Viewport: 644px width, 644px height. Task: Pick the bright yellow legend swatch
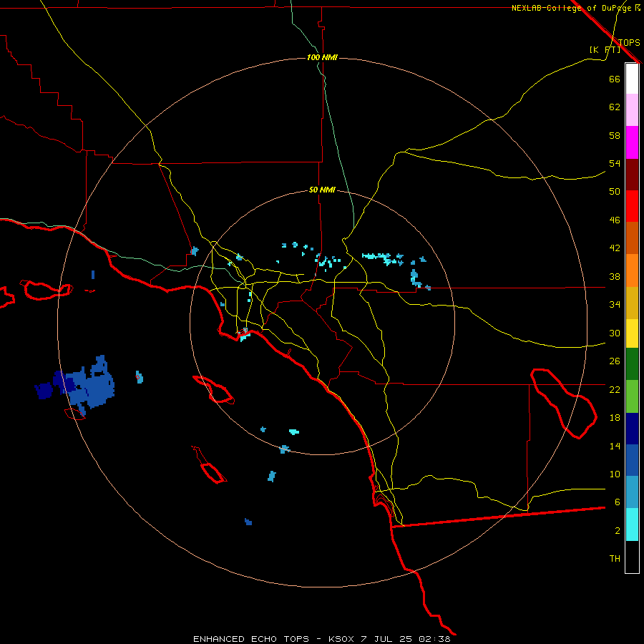click(632, 333)
